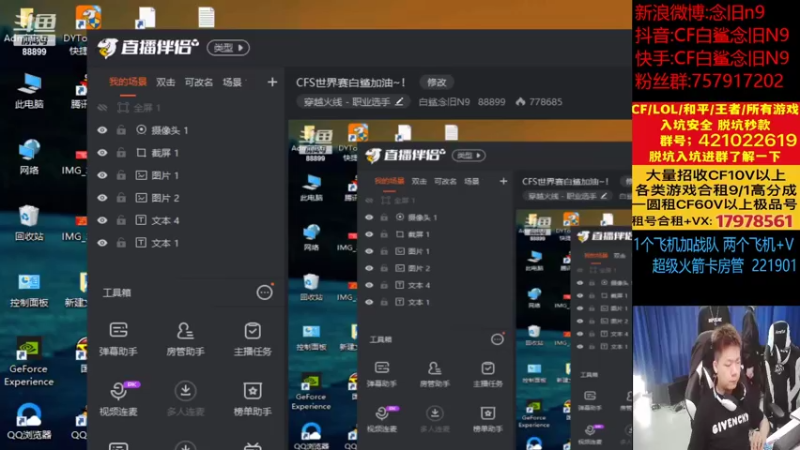Click the 修改 title button
The height and width of the screenshot is (450, 800).
436,82
